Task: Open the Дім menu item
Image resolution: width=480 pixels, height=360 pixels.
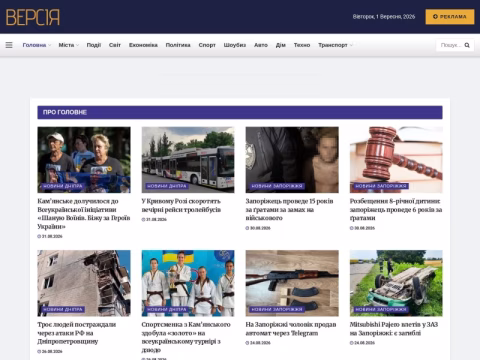Action: coord(281,45)
